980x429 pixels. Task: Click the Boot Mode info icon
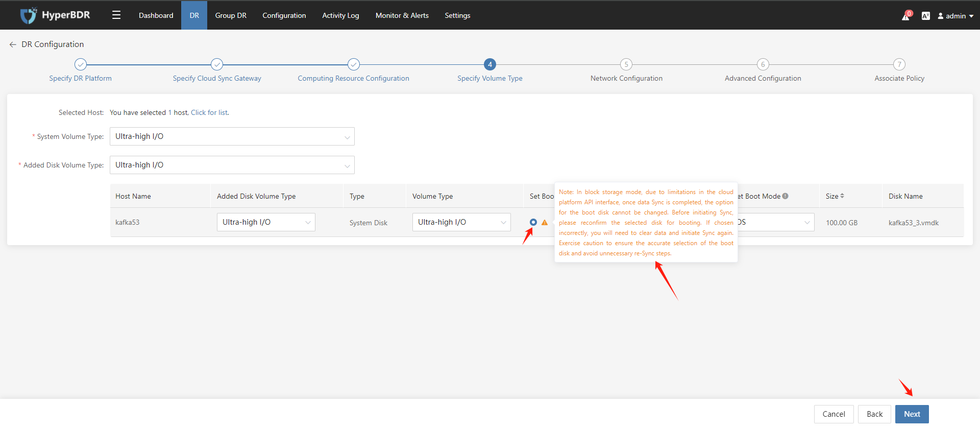(x=786, y=196)
